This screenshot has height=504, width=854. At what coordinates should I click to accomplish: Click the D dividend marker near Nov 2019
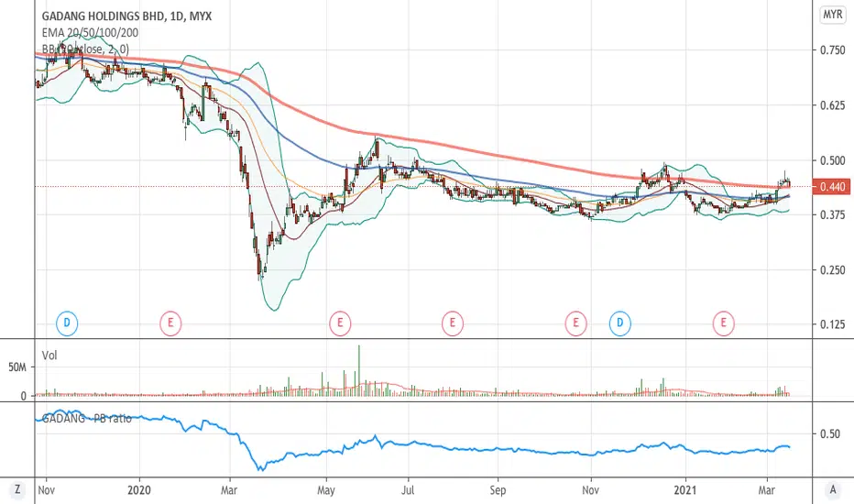tap(67, 323)
